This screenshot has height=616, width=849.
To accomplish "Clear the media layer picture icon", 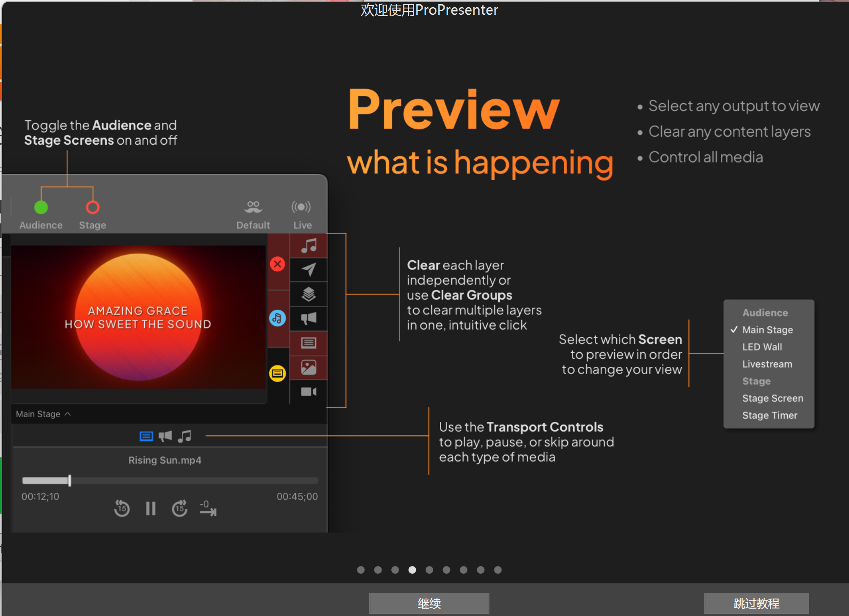I will (x=309, y=367).
